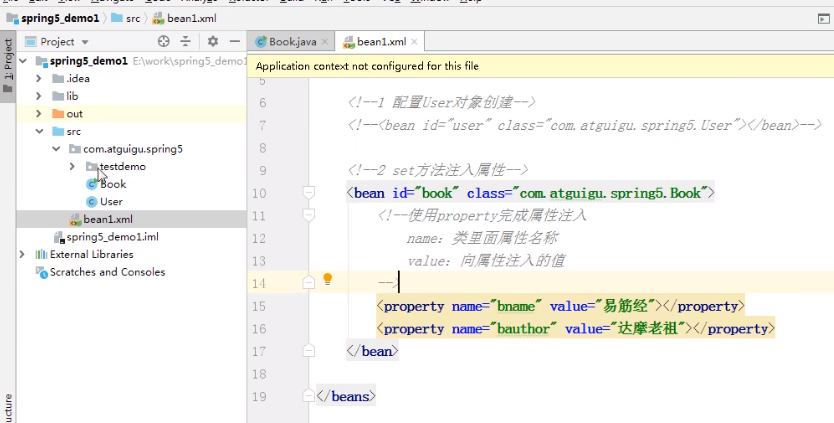
Task: Click the closing </beans> tag
Action: (346, 396)
